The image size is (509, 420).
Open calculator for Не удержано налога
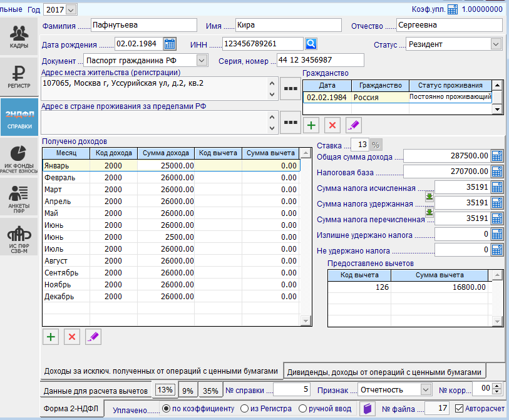click(x=496, y=250)
